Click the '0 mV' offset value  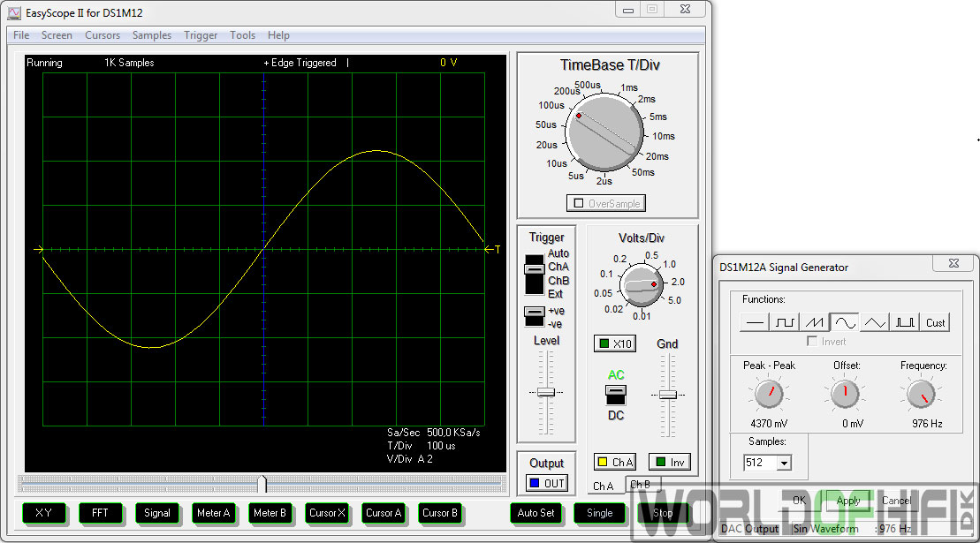coord(853,423)
